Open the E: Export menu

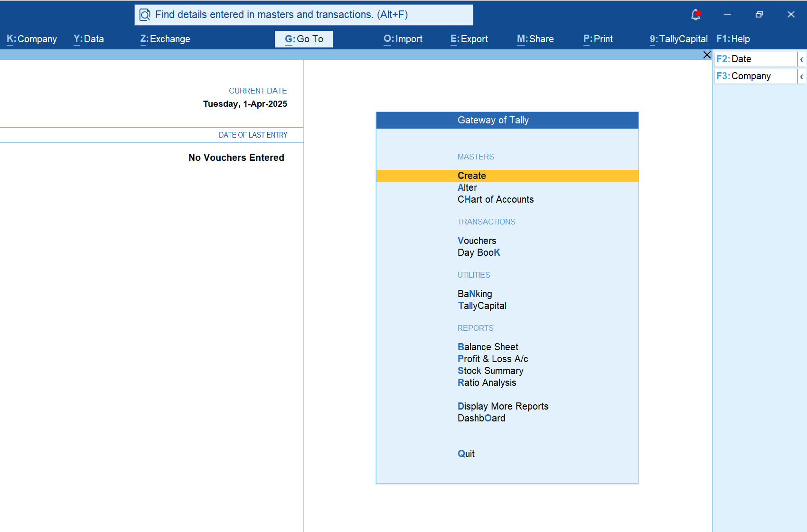[469, 39]
